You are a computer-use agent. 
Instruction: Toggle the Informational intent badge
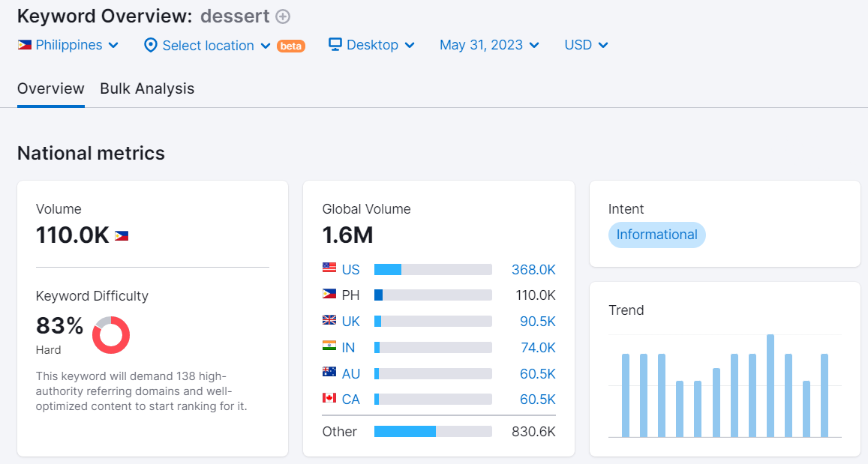[x=656, y=235]
